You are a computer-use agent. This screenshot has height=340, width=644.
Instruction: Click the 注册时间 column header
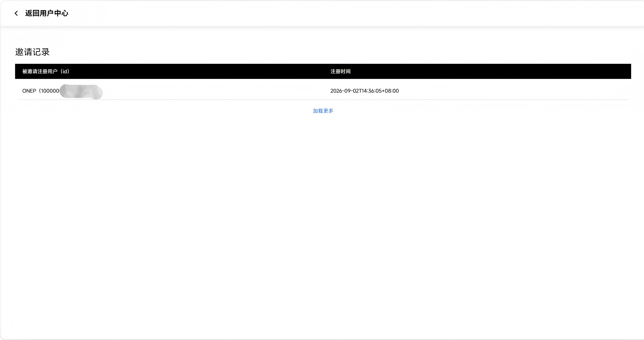(x=340, y=71)
